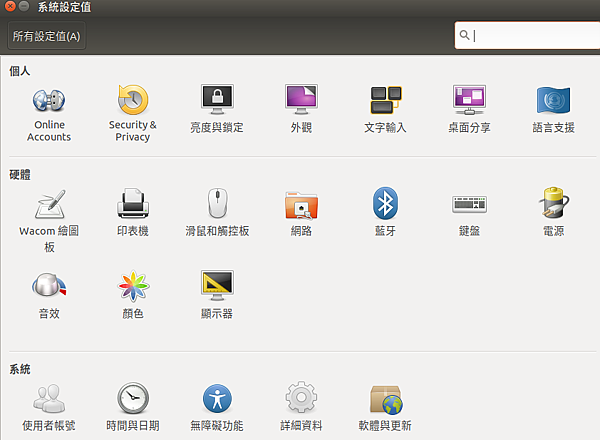The image size is (600, 440).
Task: Open 印表機 printers settings
Action: coord(133,213)
